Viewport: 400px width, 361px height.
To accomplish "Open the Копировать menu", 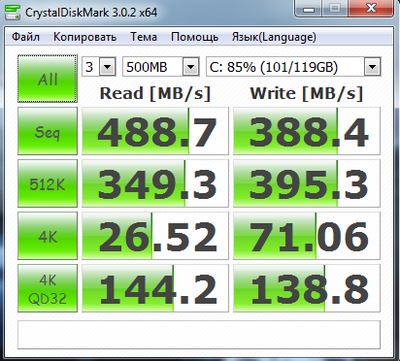I will [x=85, y=37].
